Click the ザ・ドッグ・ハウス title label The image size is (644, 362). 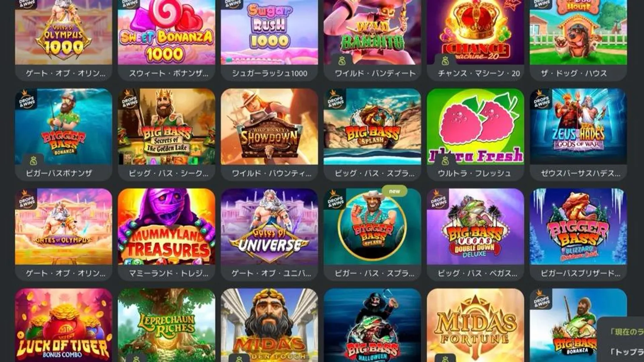coord(573,73)
